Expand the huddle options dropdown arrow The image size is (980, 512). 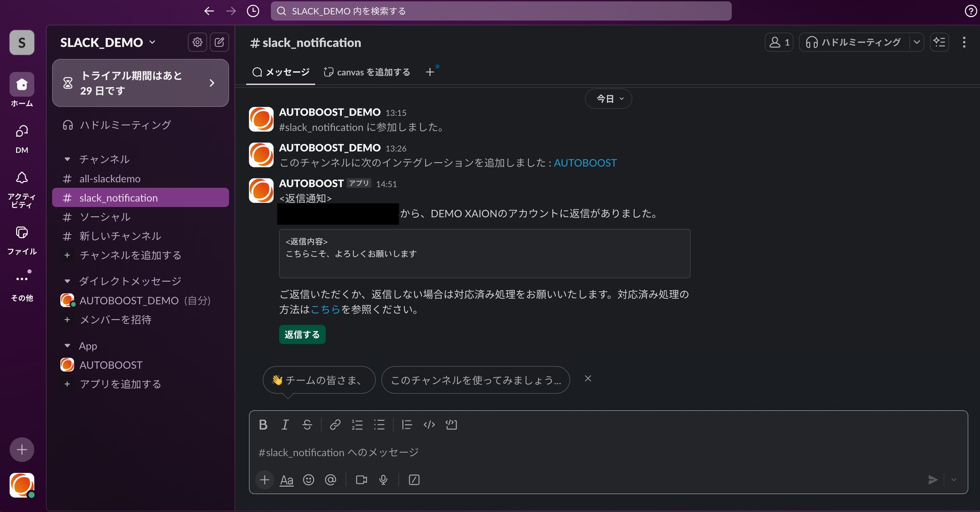coord(917,42)
